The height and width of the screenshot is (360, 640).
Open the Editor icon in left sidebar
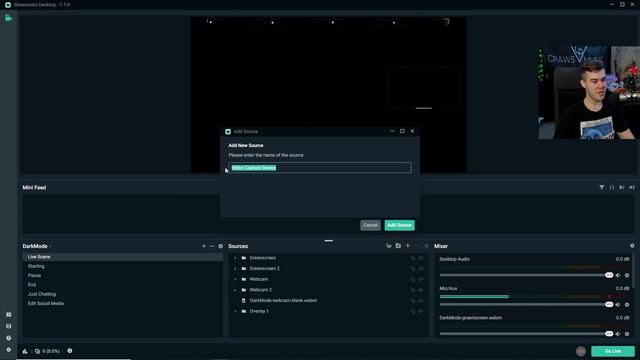click(x=8, y=18)
